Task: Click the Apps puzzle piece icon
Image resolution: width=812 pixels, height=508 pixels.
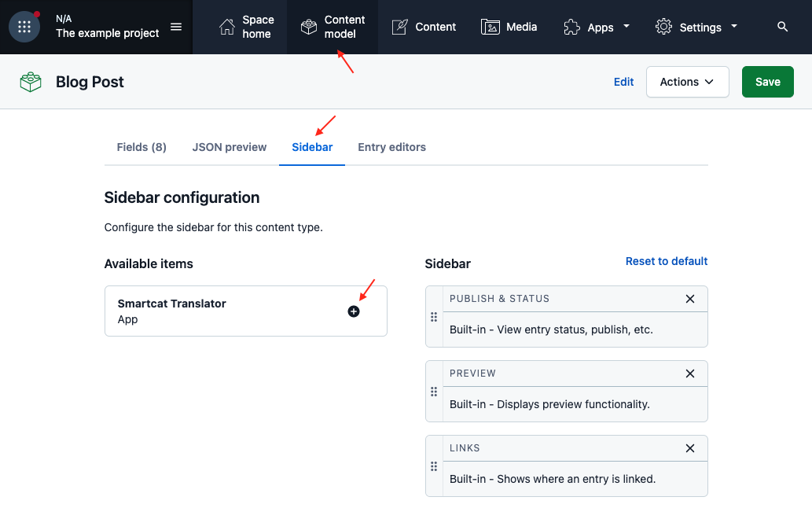Action: pyautogui.click(x=571, y=27)
